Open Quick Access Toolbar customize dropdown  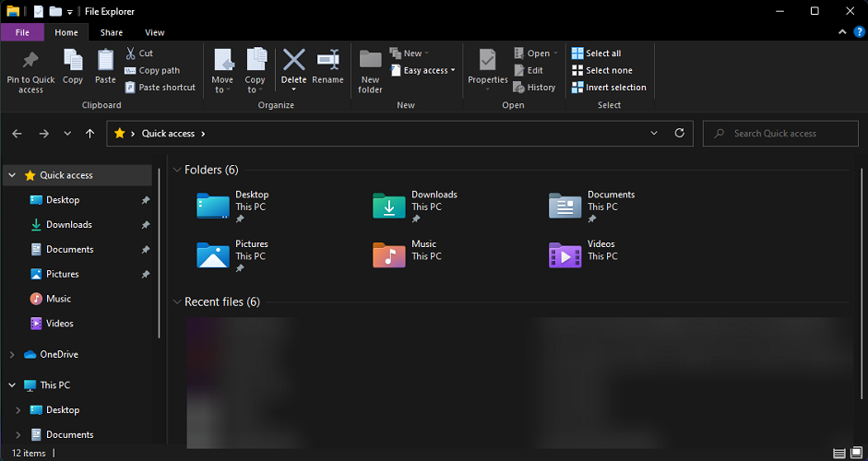70,12
